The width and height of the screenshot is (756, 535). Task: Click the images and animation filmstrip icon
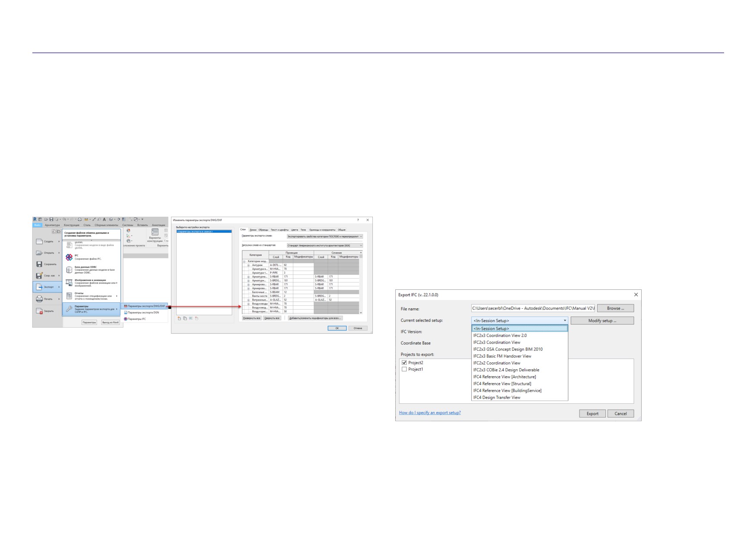click(69, 283)
